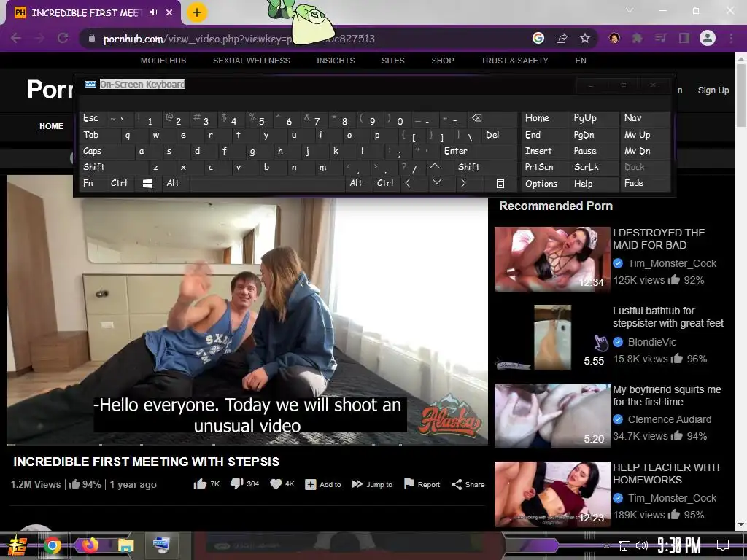Image resolution: width=747 pixels, height=560 pixels.
Task: Go to the HOME tab
Action: [x=52, y=126]
